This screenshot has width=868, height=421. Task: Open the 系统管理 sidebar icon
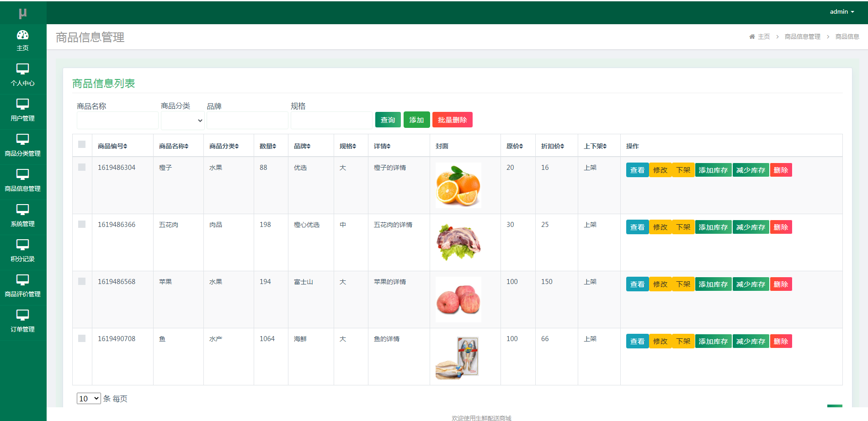pyautogui.click(x=22, y=210)
